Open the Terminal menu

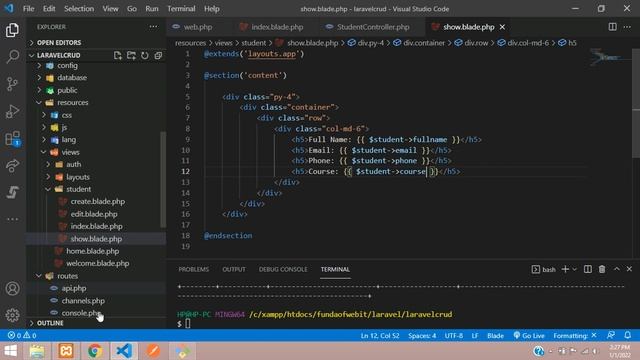coord(181,9)
